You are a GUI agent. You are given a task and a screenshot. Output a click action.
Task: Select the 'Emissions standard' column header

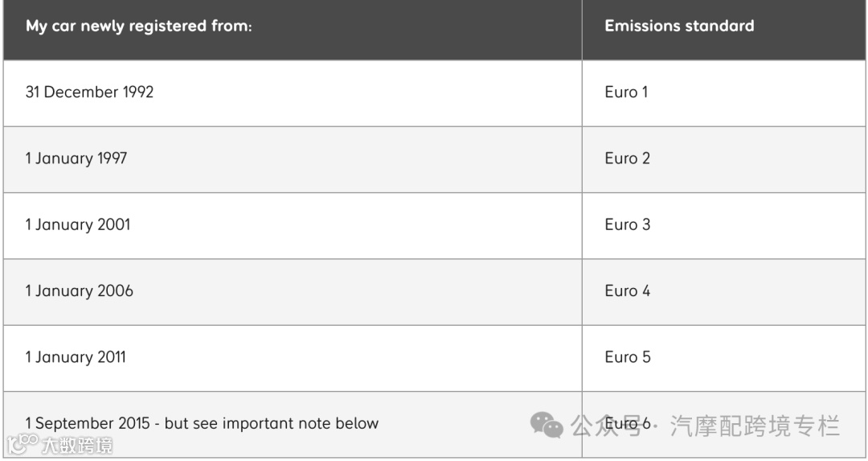pyautogui.click(x=679, y=26)
